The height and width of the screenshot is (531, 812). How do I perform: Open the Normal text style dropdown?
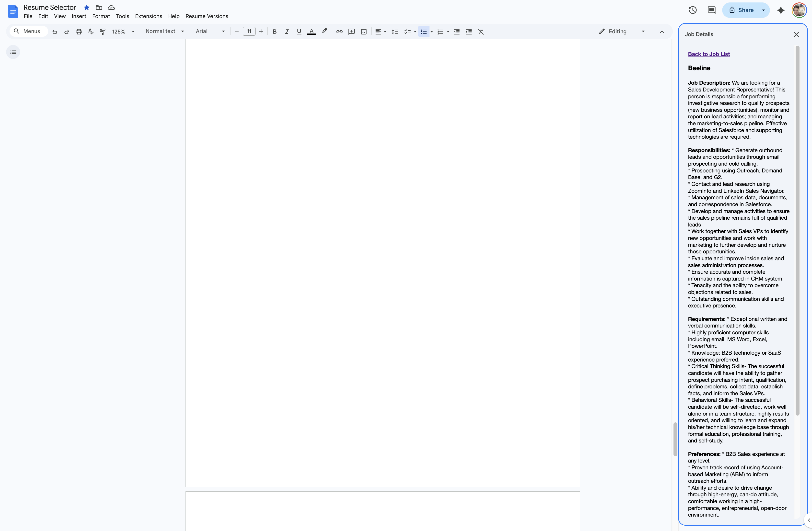(165, 31)
